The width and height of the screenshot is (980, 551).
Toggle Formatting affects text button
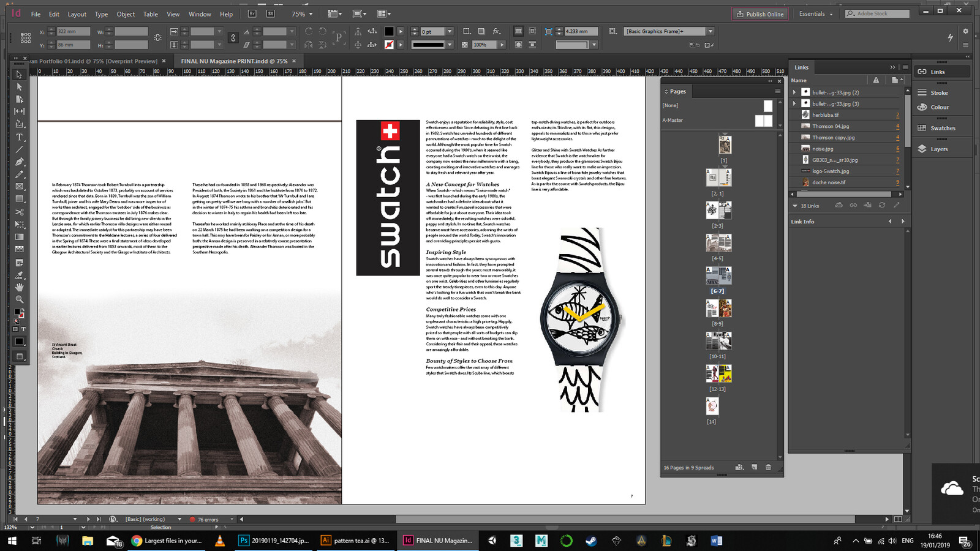click(23, 329)
